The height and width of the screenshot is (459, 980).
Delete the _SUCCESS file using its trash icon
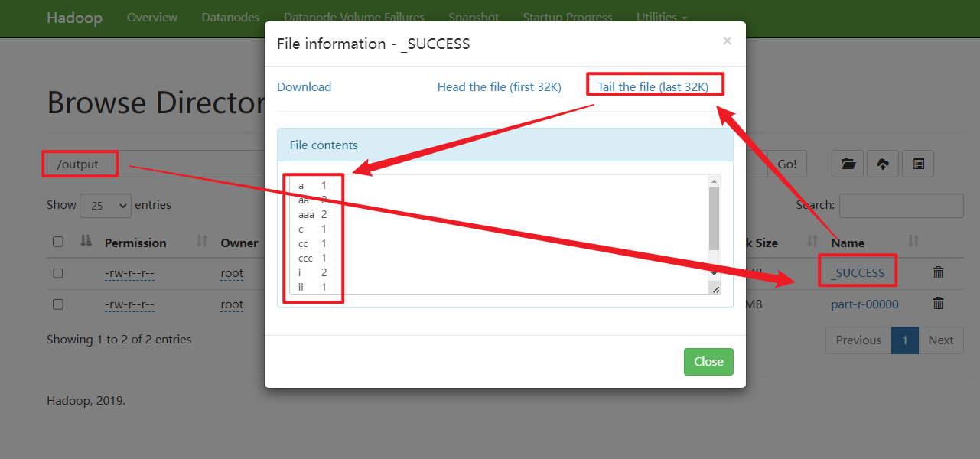pyautogui.click(x=939, y=272)
